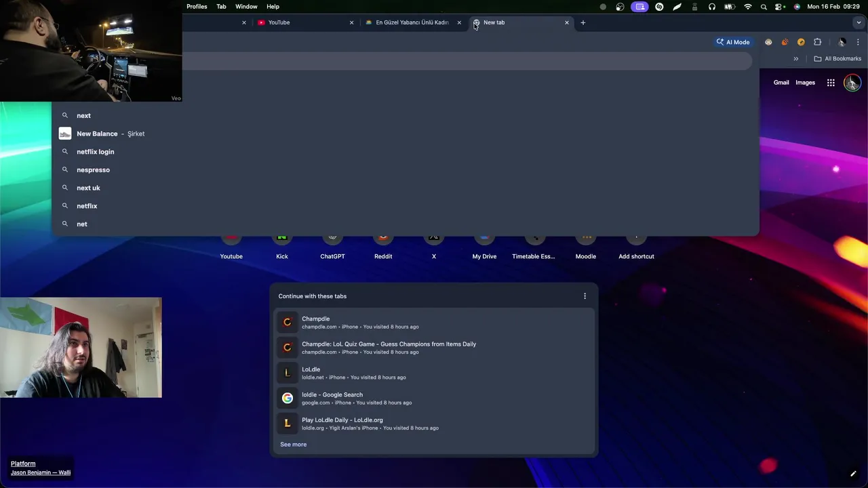Open the Chrome Extensions puzzle icon

(x=817, y=42)
